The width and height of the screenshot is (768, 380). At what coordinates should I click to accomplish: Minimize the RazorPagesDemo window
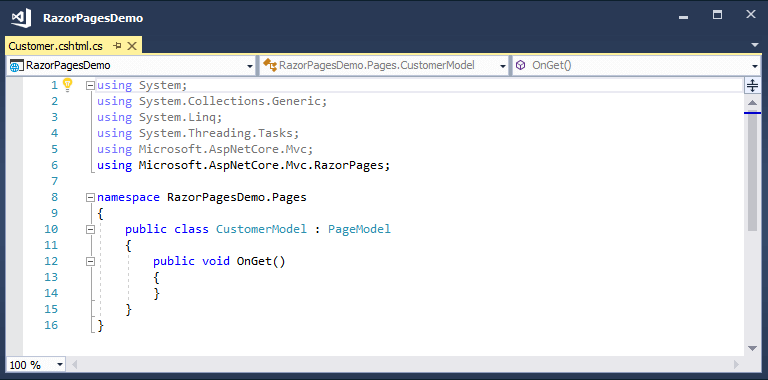684,17
